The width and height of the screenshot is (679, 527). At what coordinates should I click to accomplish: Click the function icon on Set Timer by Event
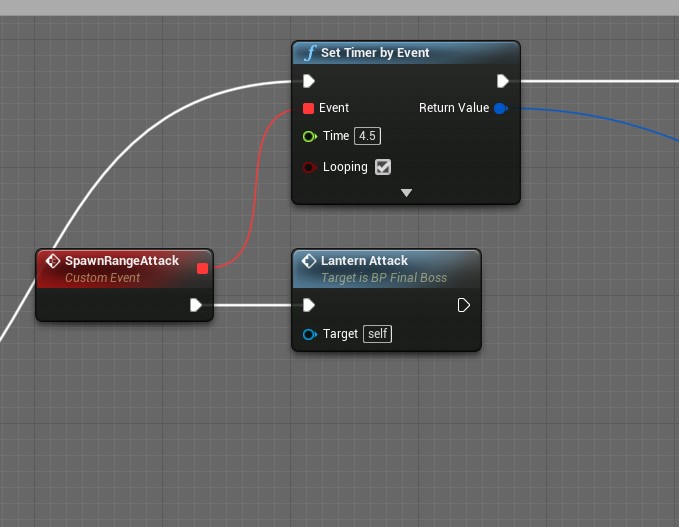pyautogui.click(x=309, y=53)
